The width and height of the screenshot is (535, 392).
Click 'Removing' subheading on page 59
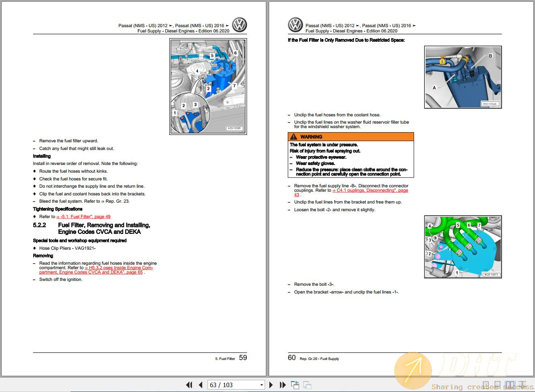[43, 256]
